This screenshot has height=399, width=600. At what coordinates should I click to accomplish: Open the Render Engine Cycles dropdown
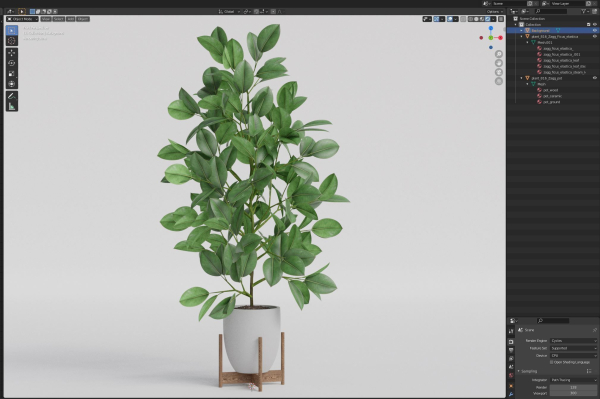(x=573, y=340)
